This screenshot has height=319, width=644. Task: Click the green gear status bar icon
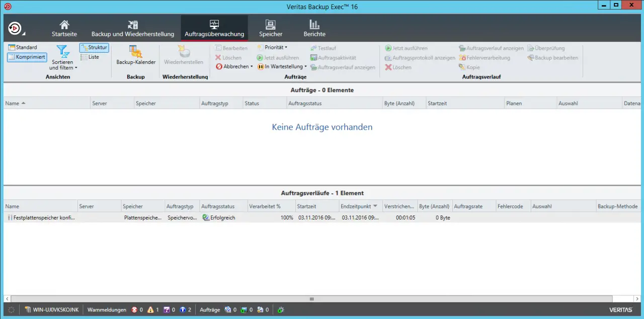tap(281, 310)
